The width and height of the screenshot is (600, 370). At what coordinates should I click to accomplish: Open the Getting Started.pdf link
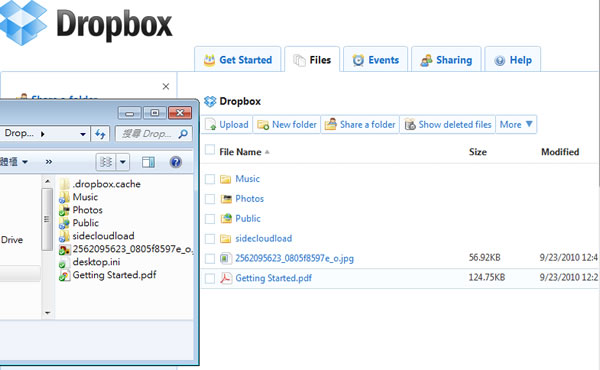tap(274, 278)
